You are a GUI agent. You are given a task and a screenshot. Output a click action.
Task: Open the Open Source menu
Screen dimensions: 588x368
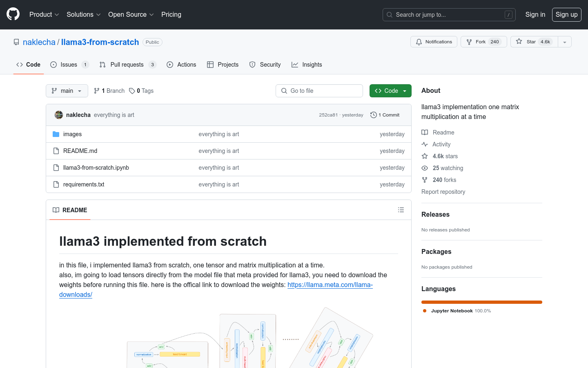tap(131, 14)
